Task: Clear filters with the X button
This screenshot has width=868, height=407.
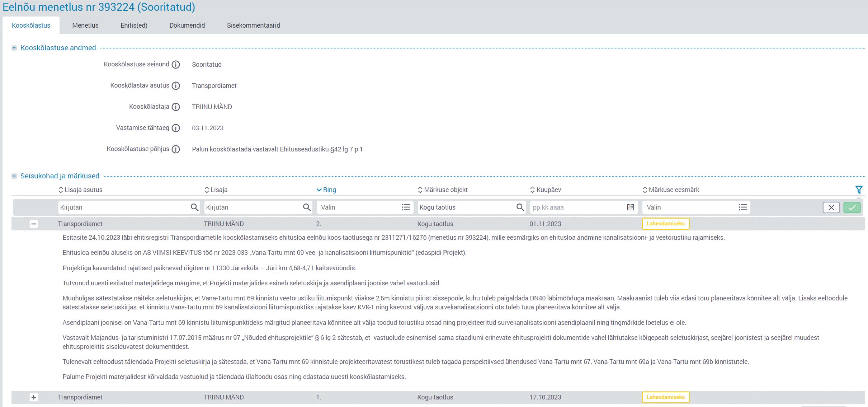Action: click(x=831, y=207)
